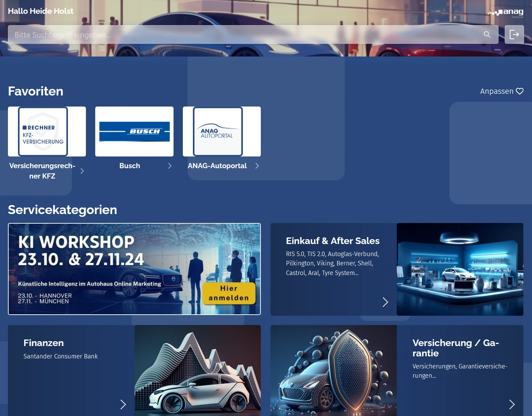532x416 pixels.
Task: Open the Busch favorite label
Action: 130,166
